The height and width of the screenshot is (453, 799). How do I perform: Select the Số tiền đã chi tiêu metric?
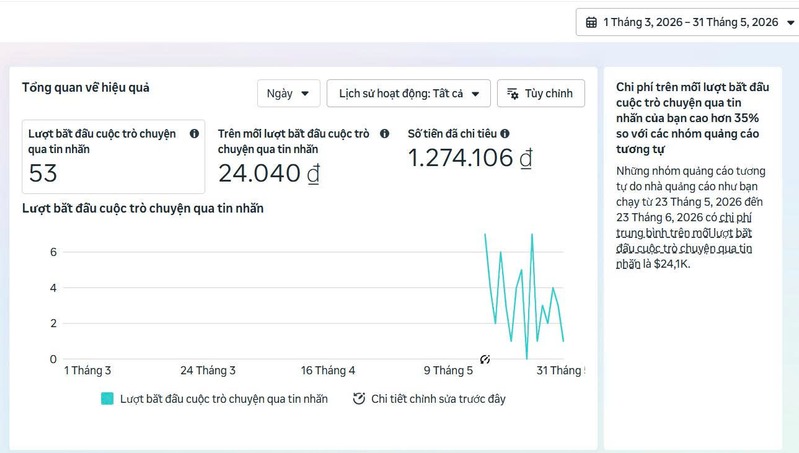pyautogui.click(x=470, y=149)
